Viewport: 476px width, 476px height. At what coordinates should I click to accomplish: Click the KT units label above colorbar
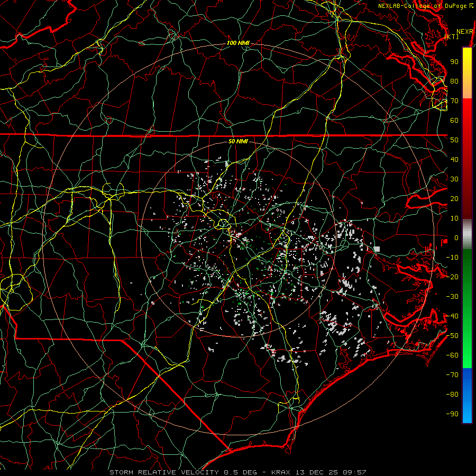(x=452, y=36)
